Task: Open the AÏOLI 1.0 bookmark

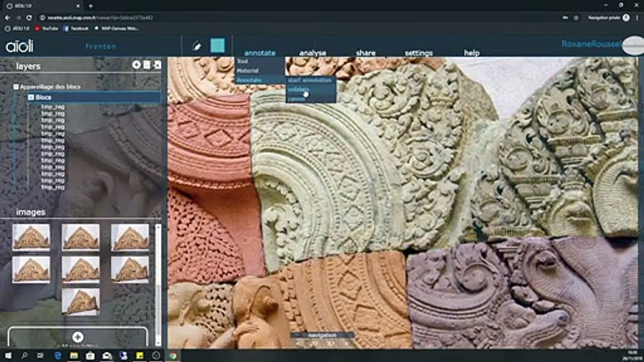Action: [17, 29]
